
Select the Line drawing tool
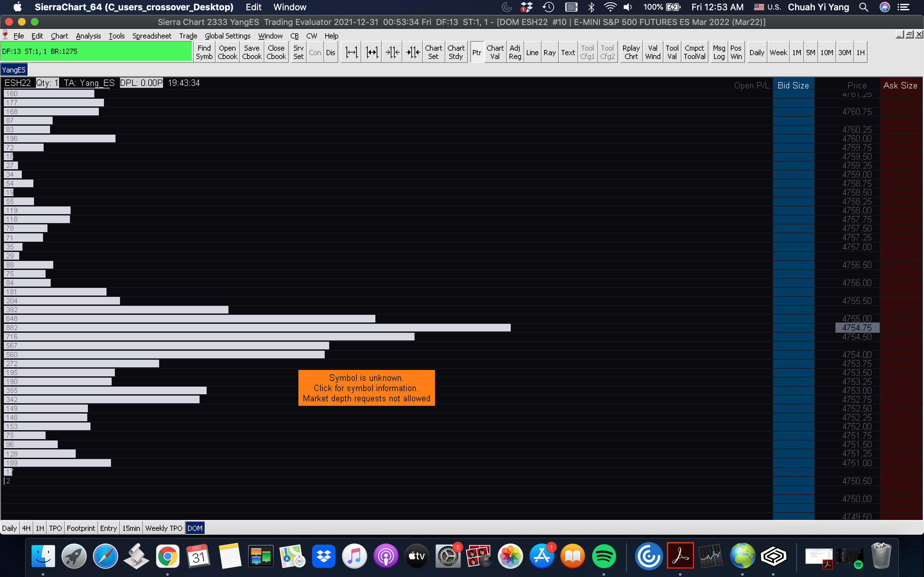pyautogui.click(x=532, y=52)
